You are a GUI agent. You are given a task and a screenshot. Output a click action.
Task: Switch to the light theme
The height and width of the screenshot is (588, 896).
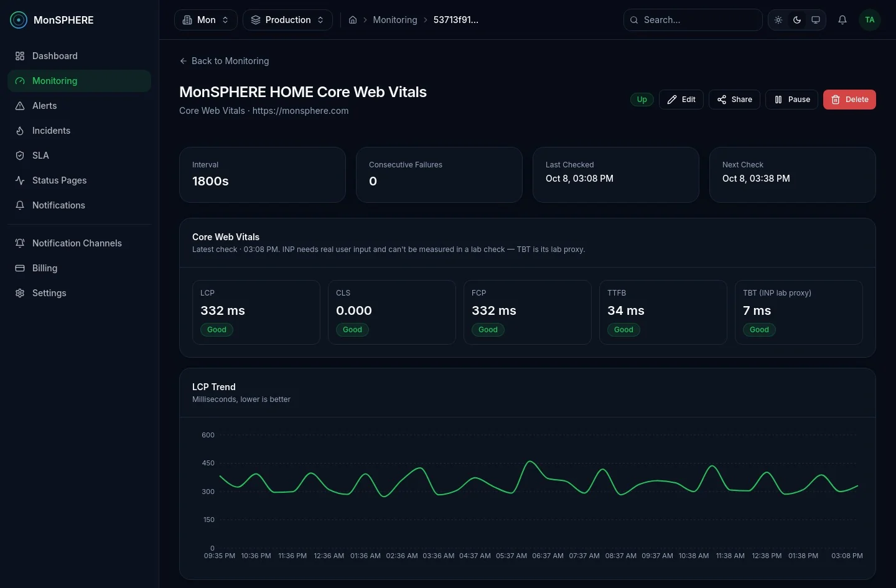(x=778, y=20)
